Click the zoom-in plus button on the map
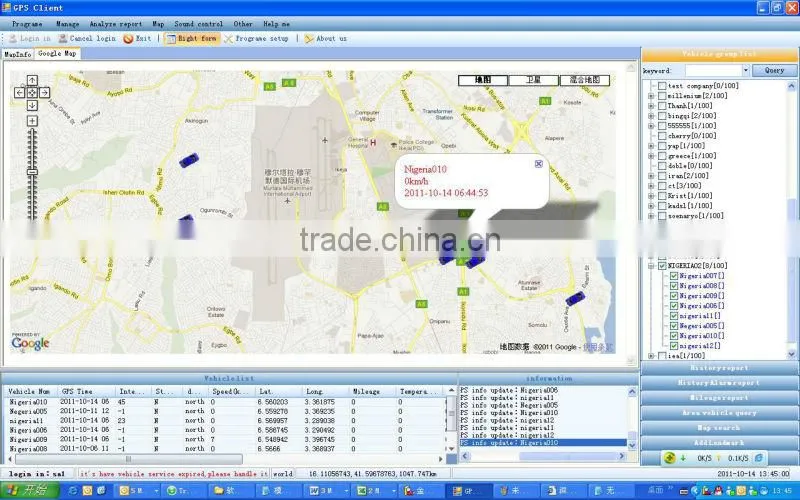This screenshot has width=800, height=500. point(32,121)
